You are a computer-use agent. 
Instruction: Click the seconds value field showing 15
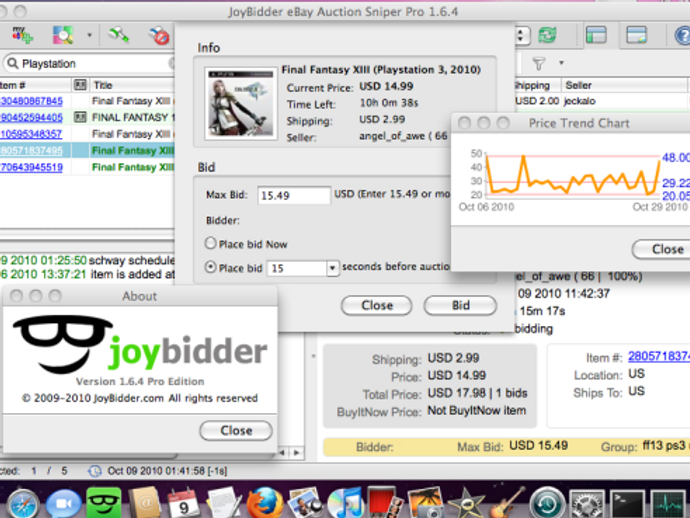point(297,268)
